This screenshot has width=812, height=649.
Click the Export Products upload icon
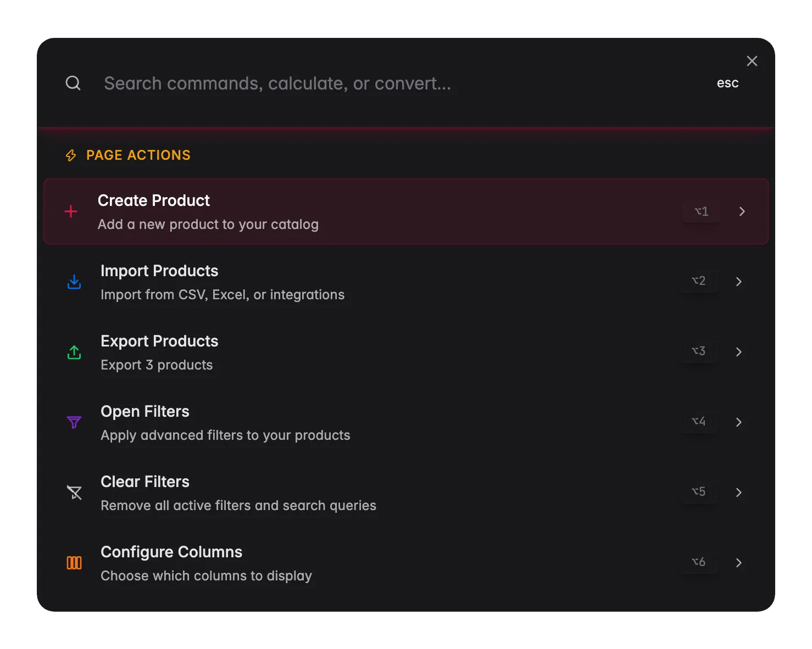tap(74, 352)
